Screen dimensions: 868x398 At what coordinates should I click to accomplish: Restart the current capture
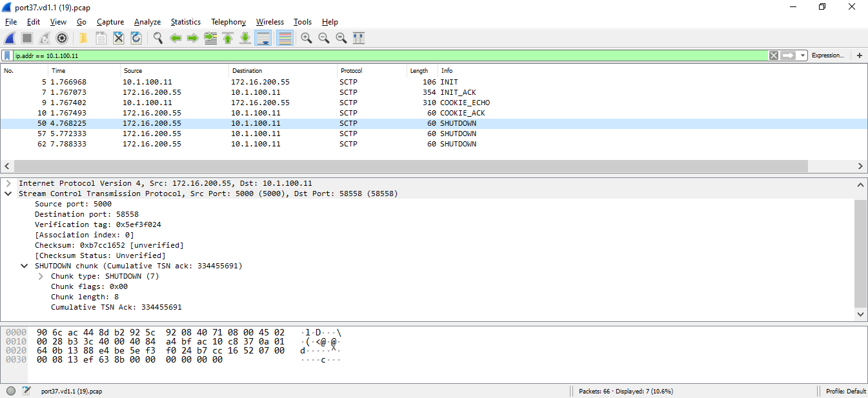click(x=44, y=38)
